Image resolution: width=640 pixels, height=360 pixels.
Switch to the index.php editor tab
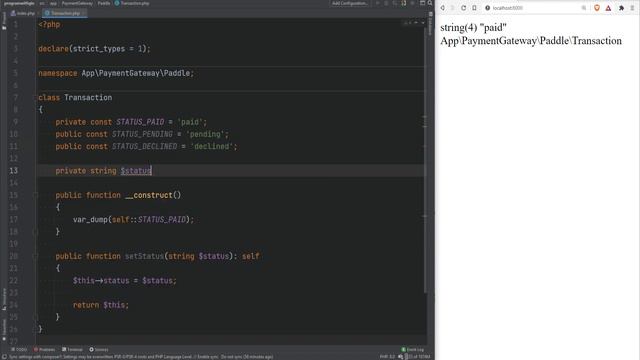[23, 13]
